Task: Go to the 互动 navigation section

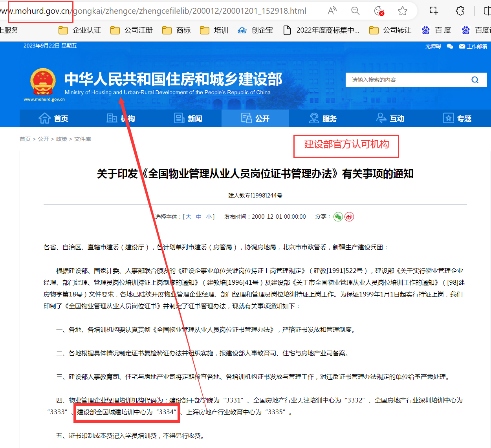Action: (x=390, y=119)
